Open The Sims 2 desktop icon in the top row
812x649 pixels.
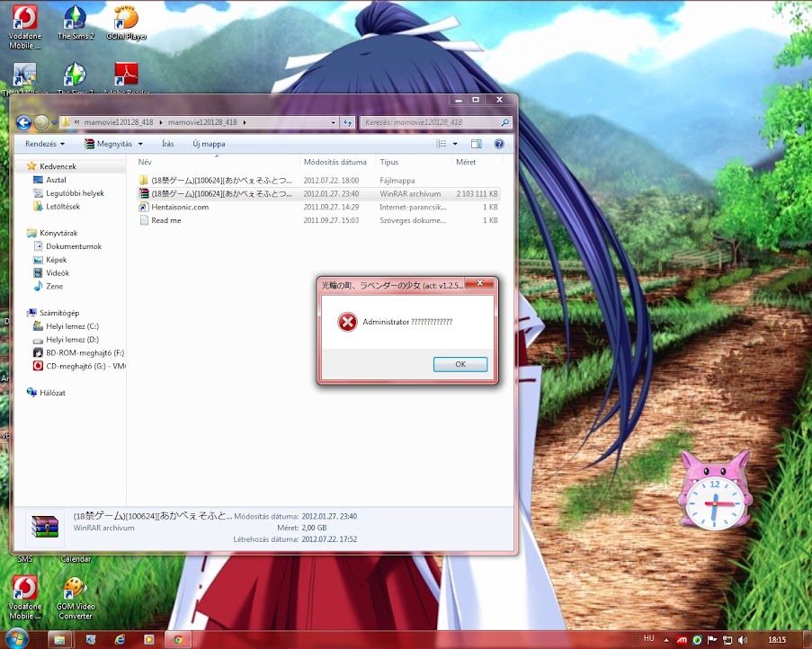(x=76, y=22)
